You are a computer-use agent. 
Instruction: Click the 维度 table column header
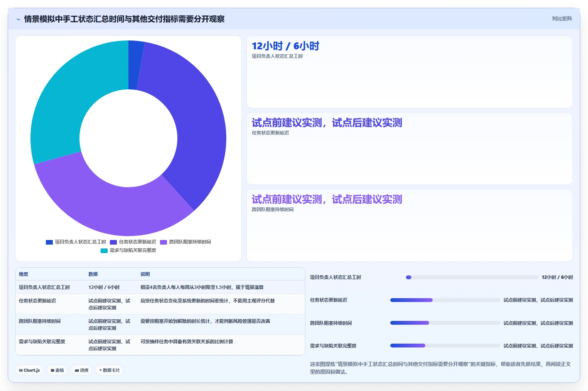pyautogui.click(x=24, y=274)
